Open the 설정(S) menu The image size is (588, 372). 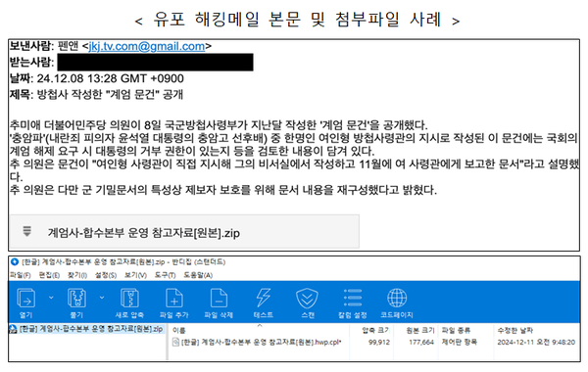pos(106,275)
